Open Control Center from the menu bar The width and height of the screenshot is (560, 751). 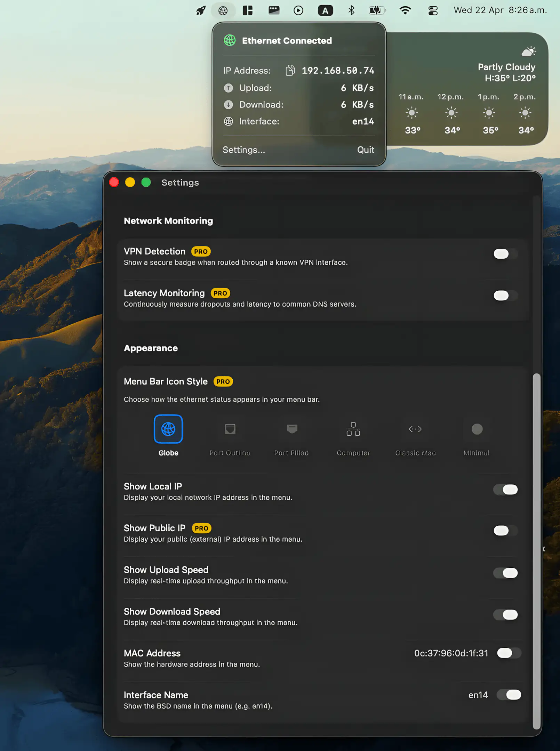click(433, 10)
